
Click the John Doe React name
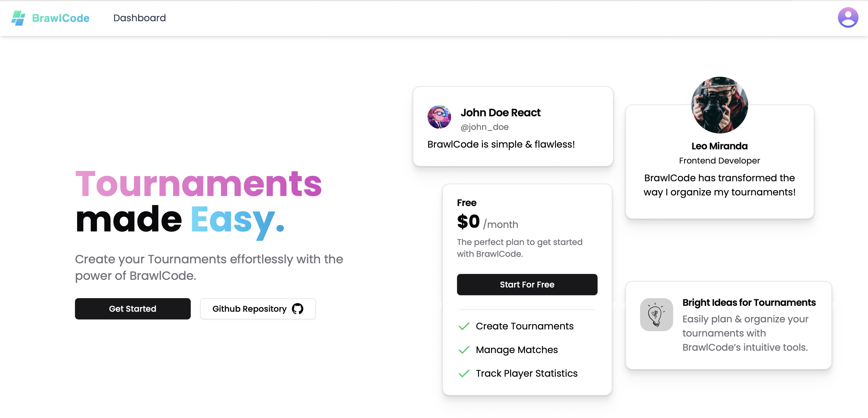pyautogui.click(x=500, y=112)
